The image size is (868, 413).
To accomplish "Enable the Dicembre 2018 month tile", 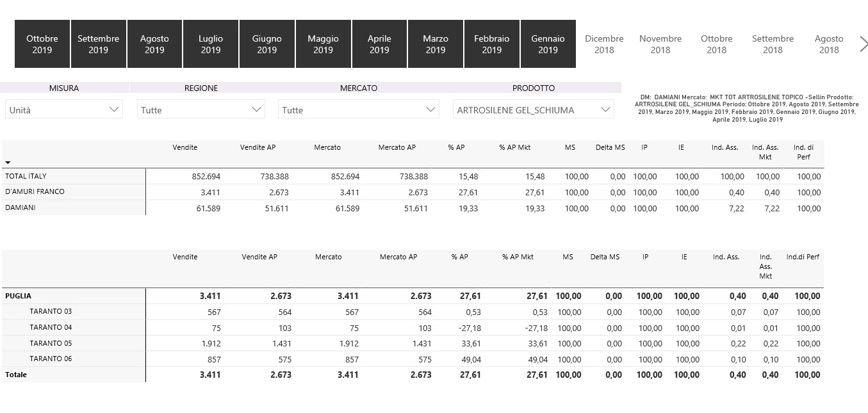I will 604,44.
